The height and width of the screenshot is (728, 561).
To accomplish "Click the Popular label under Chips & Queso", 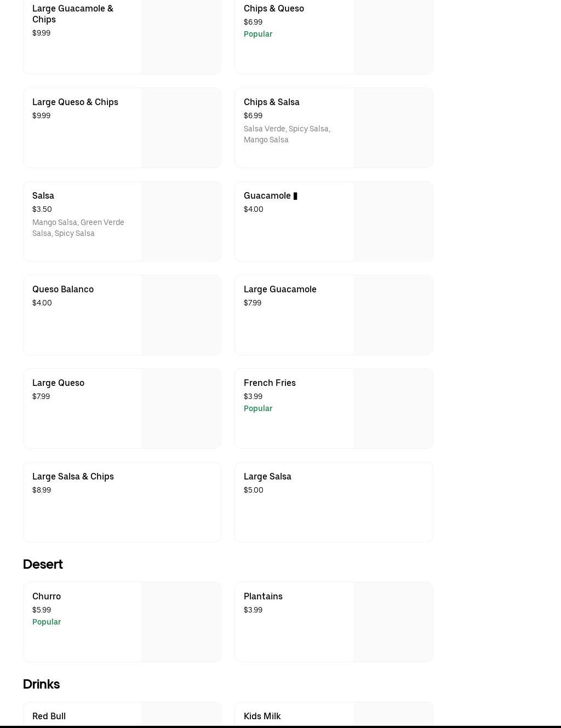I will click(258, 34).
